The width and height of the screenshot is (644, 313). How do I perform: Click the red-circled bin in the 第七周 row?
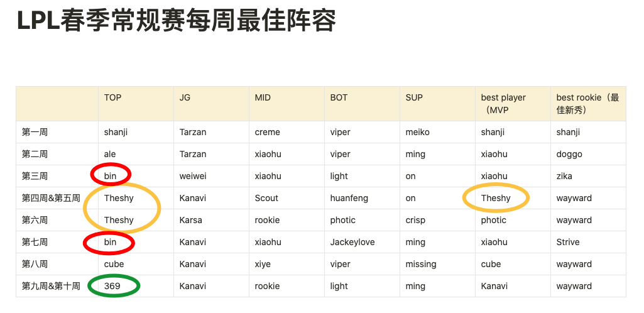[111, 242]
